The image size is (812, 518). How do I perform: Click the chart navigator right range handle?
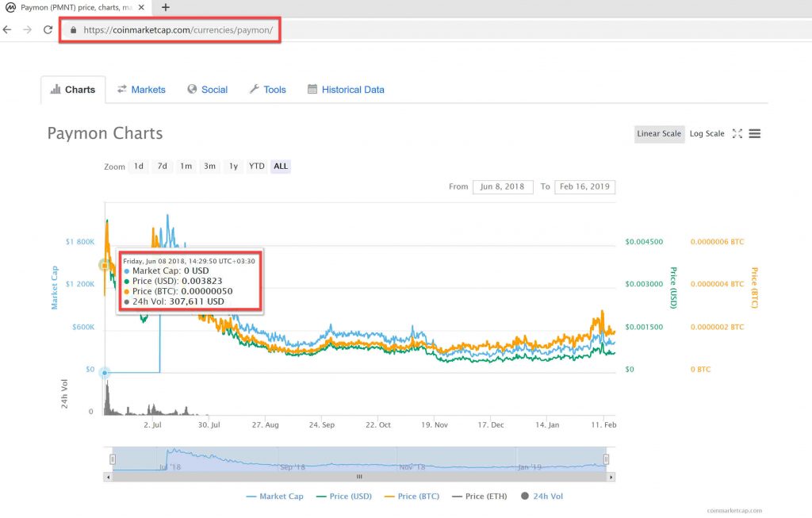(606, 459)
